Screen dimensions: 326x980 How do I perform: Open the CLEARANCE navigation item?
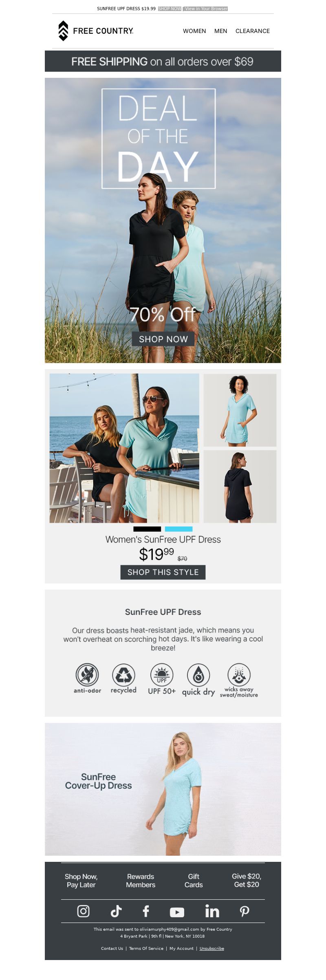pyautogui.click(x=253, y=31)
